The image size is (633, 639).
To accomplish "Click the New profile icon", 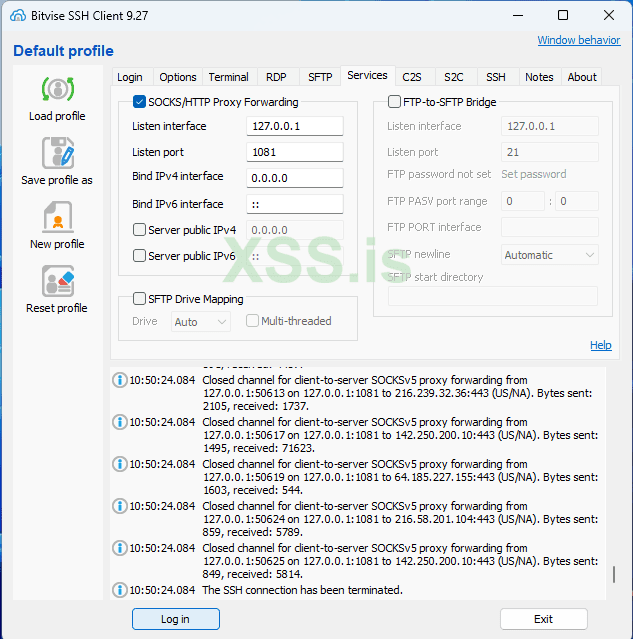I will [x=57, y=217].
